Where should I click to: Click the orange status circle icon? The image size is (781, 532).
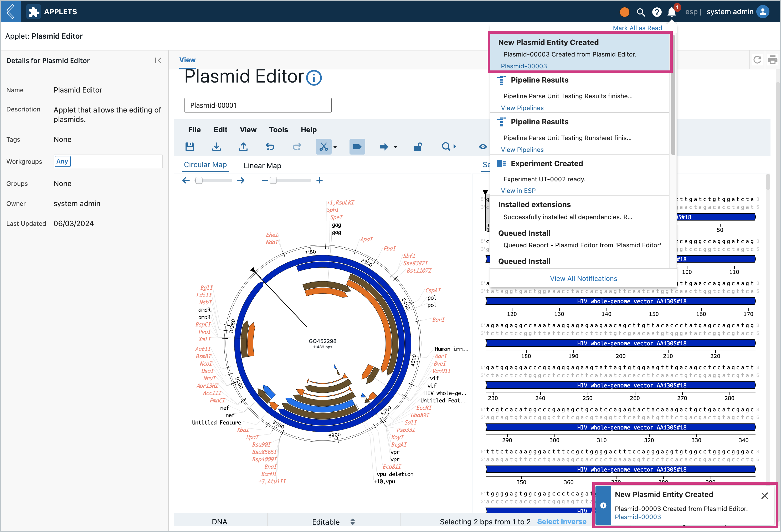click(624, 12)
